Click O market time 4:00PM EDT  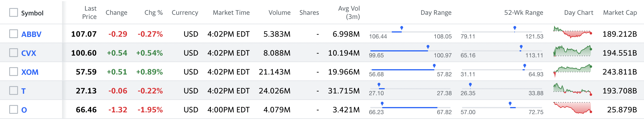(x=229, y=110)
